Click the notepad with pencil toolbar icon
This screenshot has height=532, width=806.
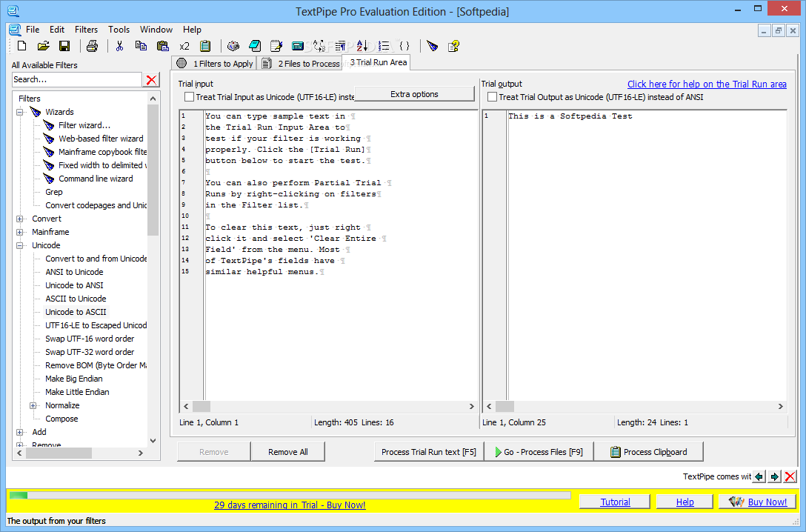pyautogui.click(x=276, y=46)
